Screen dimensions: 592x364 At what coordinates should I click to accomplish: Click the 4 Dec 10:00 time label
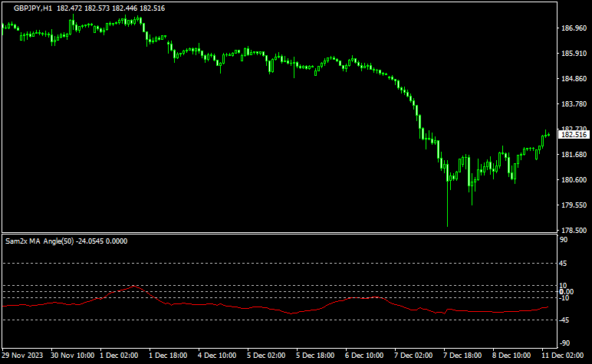[x=217, y=356]
